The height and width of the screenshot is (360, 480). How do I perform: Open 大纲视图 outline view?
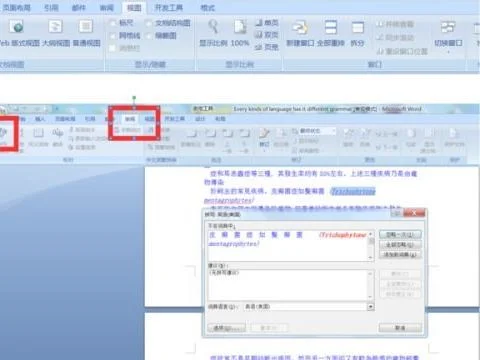tap(56, 33)
